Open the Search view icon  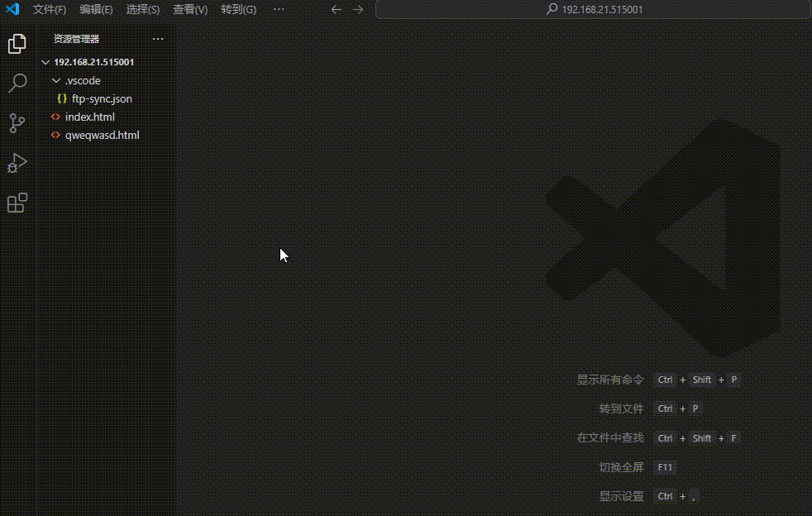coord(17,83)
